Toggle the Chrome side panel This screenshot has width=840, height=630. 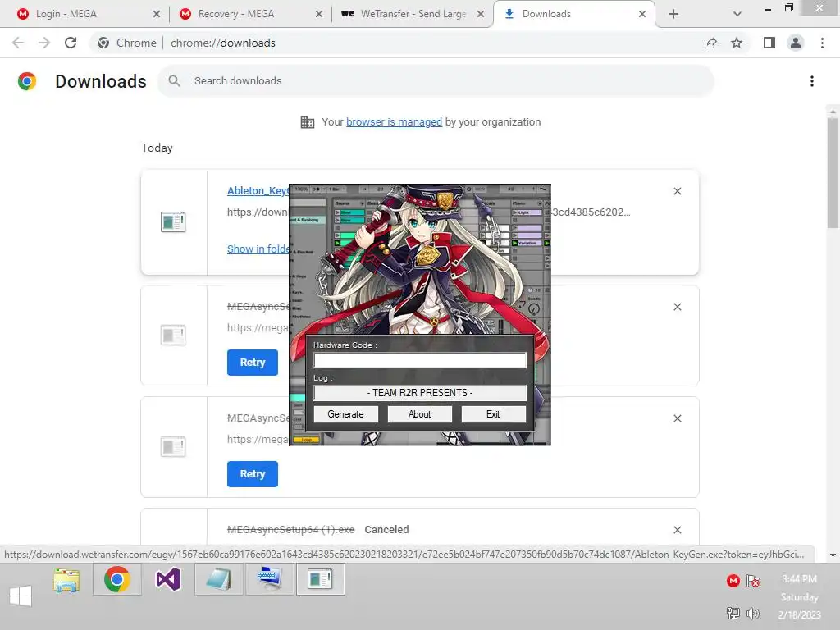pyautogui.click(x=769, y=43)
